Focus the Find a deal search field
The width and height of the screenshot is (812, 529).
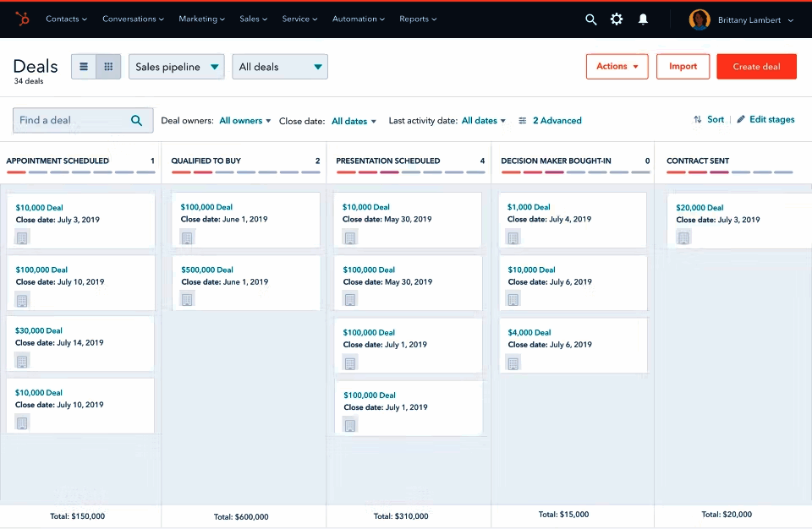83,120
